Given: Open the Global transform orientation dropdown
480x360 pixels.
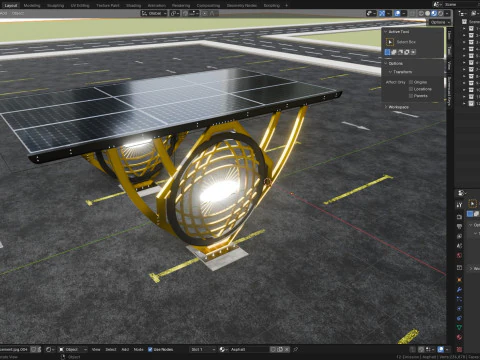Looking at the screenshot, I should [x=154, y=13].
